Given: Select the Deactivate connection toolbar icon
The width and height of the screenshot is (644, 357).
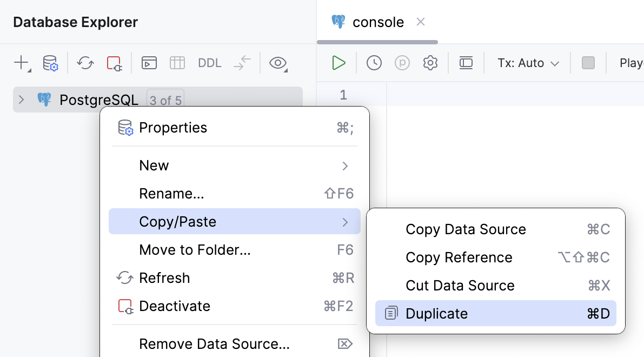Looking at the screenshot, I should (115, 63).
